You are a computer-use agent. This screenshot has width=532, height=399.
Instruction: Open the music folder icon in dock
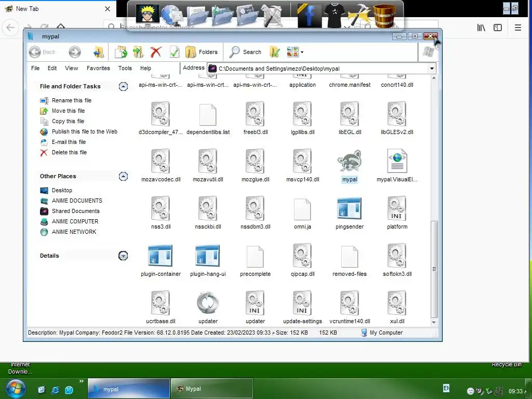222,16
